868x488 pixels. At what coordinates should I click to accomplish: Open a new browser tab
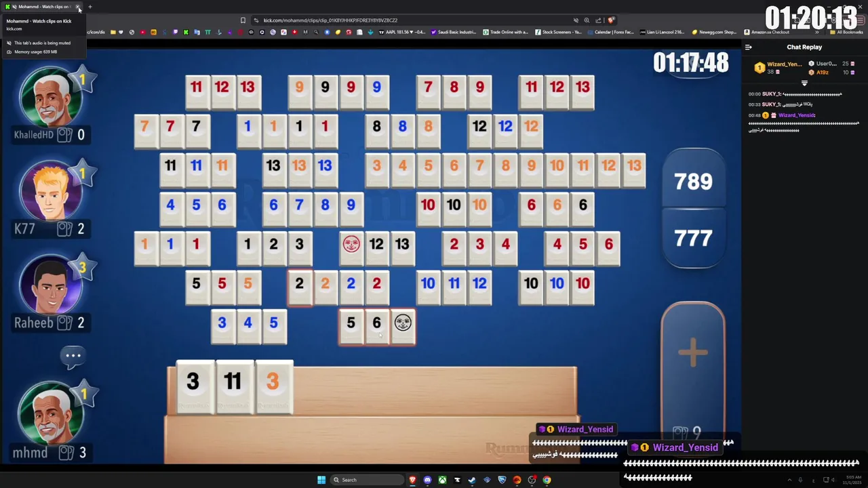pos(90,7)
